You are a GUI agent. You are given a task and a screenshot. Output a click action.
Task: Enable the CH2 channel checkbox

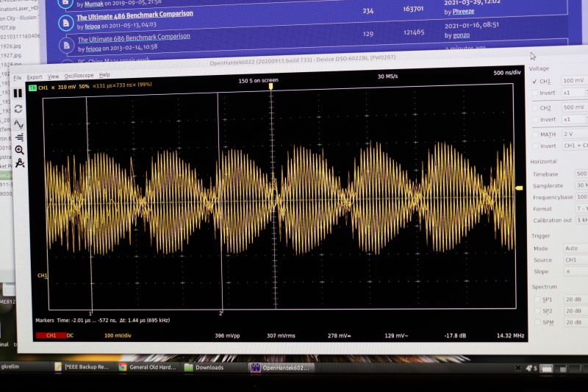click(534, 107)
